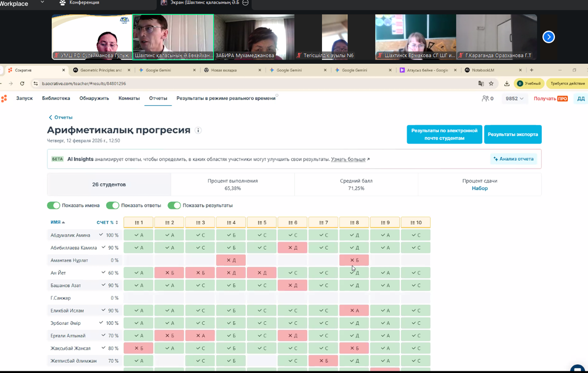
Task: Show next video participants with arrow
Action: 548,37
